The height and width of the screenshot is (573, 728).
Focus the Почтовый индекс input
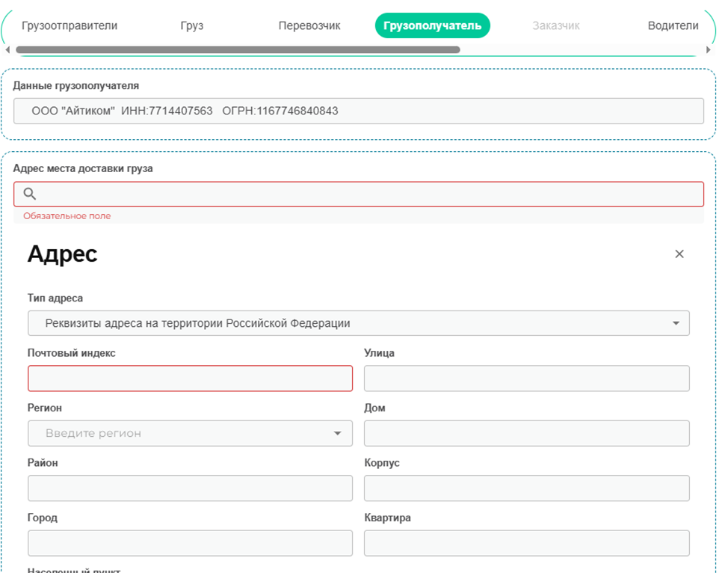[x=190, y=379]
